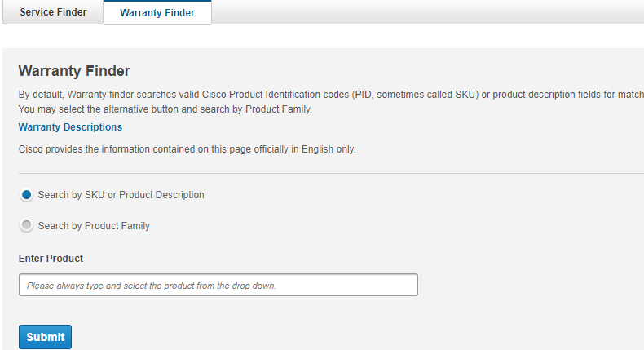Choose the Search by Product Family radio button
The width and height of the screenshot is (644, 350).
click(x=27, y=226)
